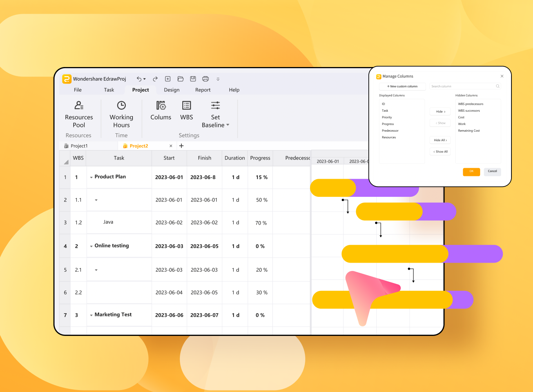
Task: Click the Redo arrow icon
Action: pos(155,79)
